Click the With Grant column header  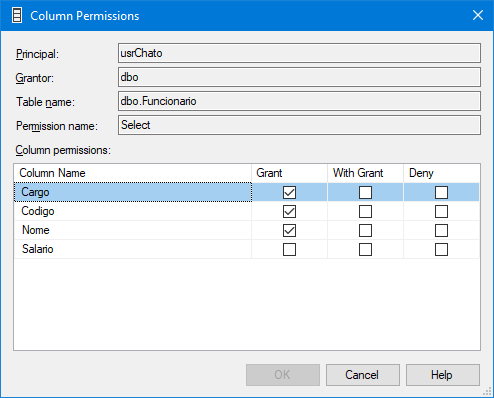pyautogui.click(x=365, y=173)
